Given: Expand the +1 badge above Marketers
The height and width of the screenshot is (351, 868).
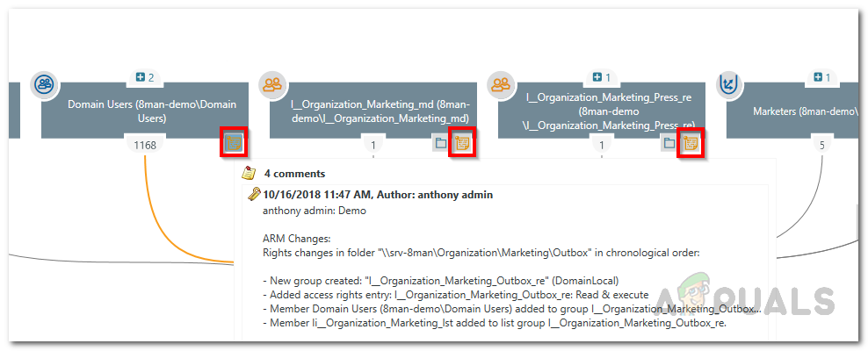Looking at the screenshot, I should (x=822, y=78).
